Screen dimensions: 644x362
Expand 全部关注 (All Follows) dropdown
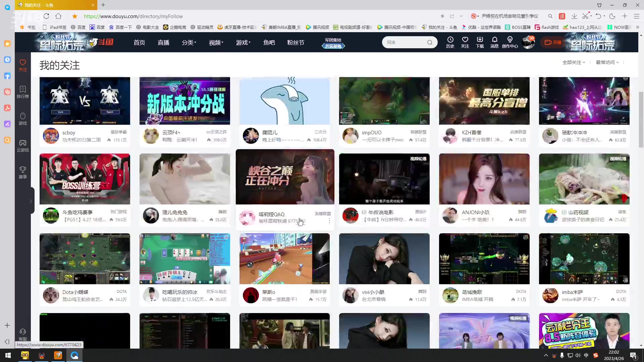[x=573, y=62]
